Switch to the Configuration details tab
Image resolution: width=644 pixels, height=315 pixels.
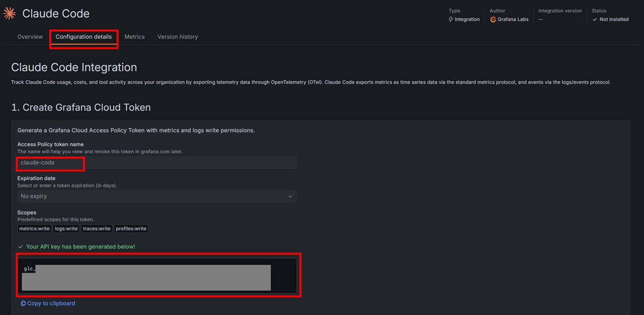[x=84, y=37]
